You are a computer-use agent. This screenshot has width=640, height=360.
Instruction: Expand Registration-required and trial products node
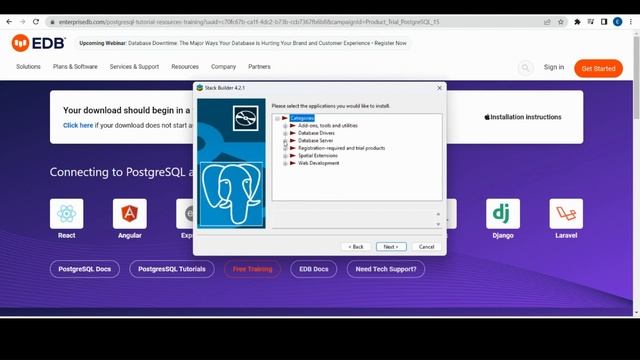pyautogui.click(x=285, y=148)
